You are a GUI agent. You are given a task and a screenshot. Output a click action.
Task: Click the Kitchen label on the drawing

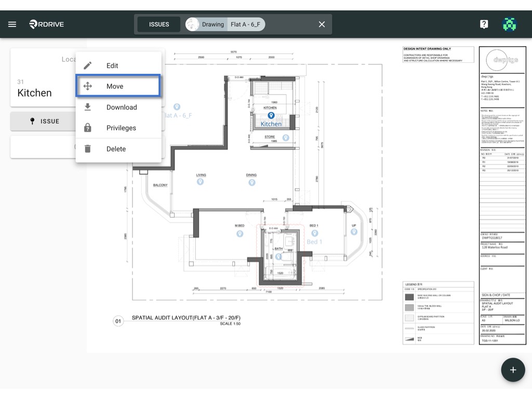271,124
